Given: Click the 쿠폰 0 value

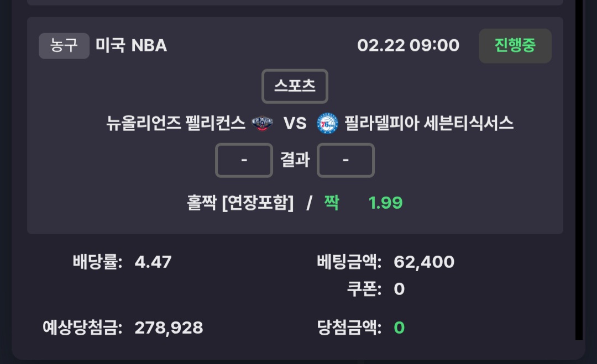Looking at the screenshot, I should click(x=399, y=289).
